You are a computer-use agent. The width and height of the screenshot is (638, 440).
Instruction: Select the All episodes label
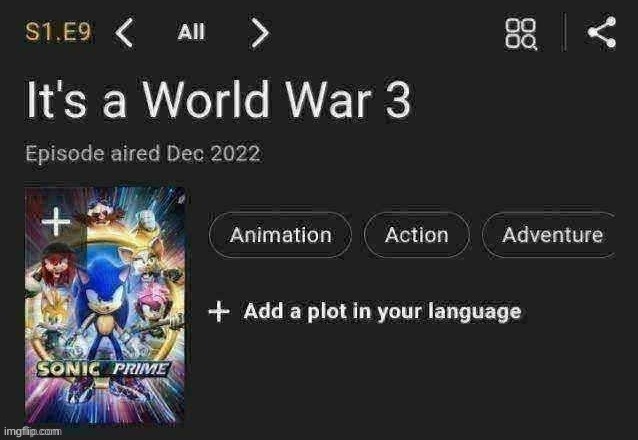(x=191, y=32)
